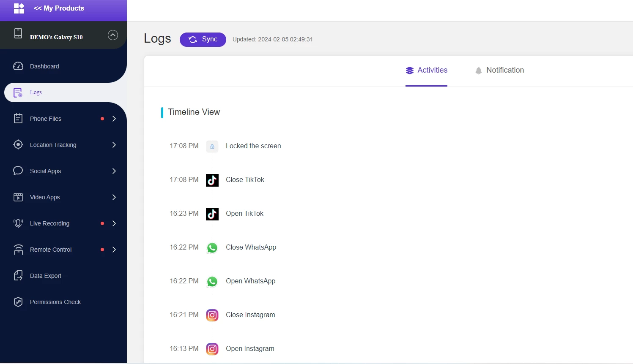The width and height of the screenshot is (633, 364).
Task: Expand the Location Tracking chevron
Action: pyautogui.click(x=114, y=145)
